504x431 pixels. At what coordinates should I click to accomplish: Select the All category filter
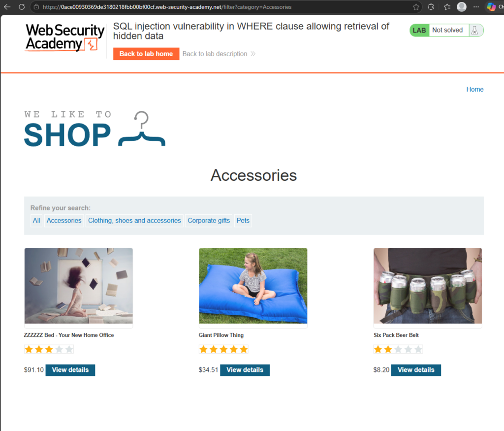(x=36, y=221)
